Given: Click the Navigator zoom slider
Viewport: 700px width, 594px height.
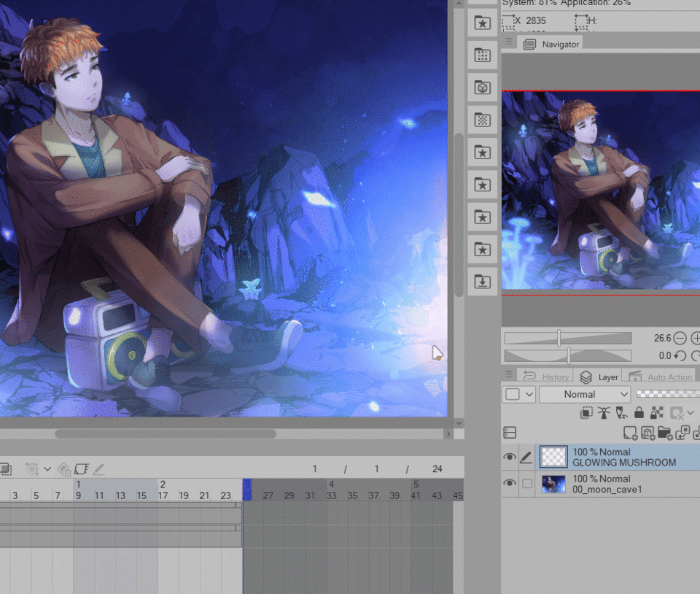Looking at the screenshot, I should tap(568, 338).
